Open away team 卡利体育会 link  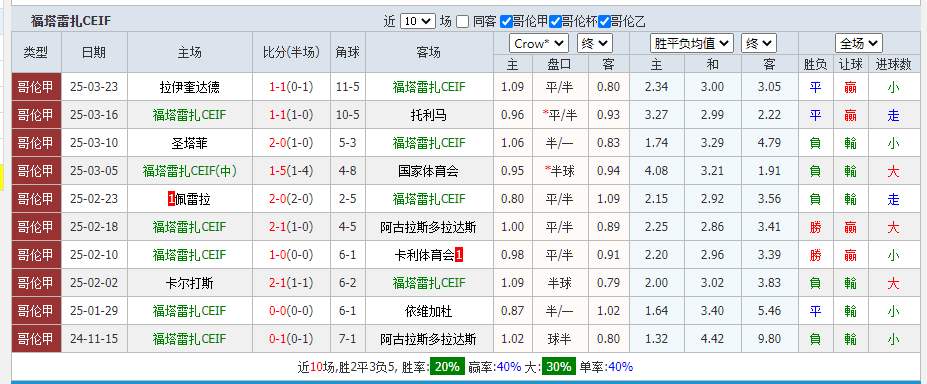[x=424, y=255]
